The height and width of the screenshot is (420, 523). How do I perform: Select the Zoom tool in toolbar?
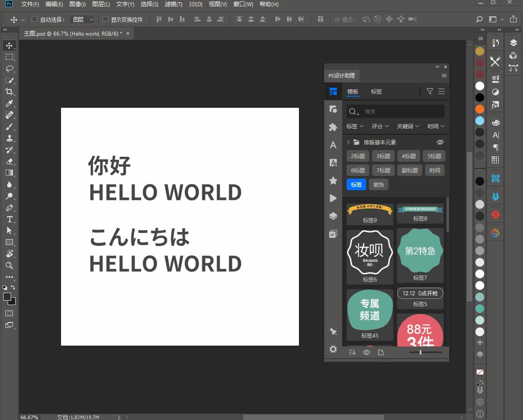click(9, 265)
